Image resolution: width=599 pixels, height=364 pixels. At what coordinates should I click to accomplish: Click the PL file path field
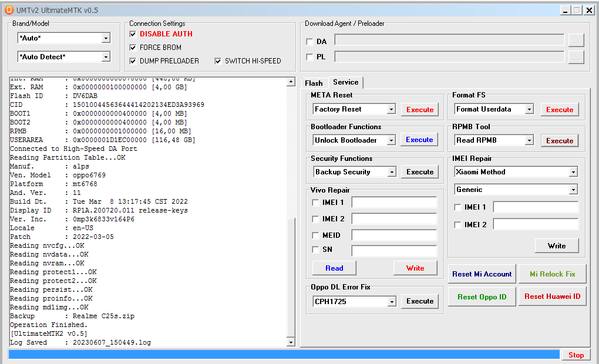449,57
